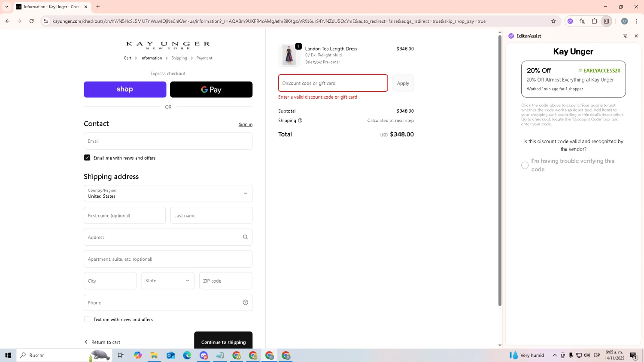This screenshot has width=644, height=362.
Task: Focus the Last name field
Action: [211, 215]
